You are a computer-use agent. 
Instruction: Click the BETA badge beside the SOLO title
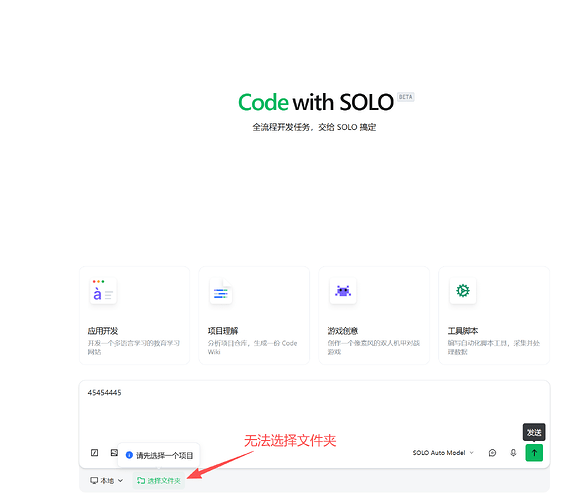[406, 97]
